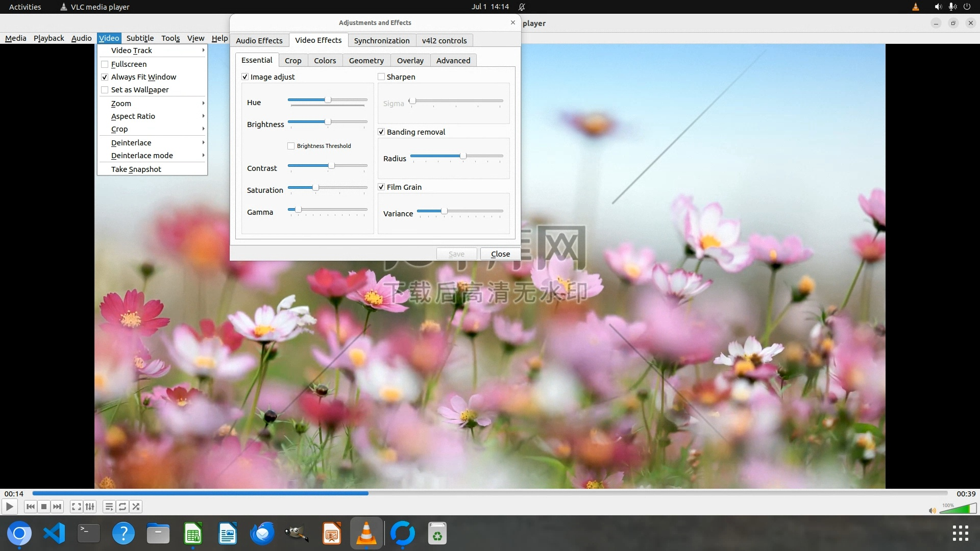Viewport: 980px width, 551px height.
Task: Enable shuffle random playback icon
Action: point(136,507)
